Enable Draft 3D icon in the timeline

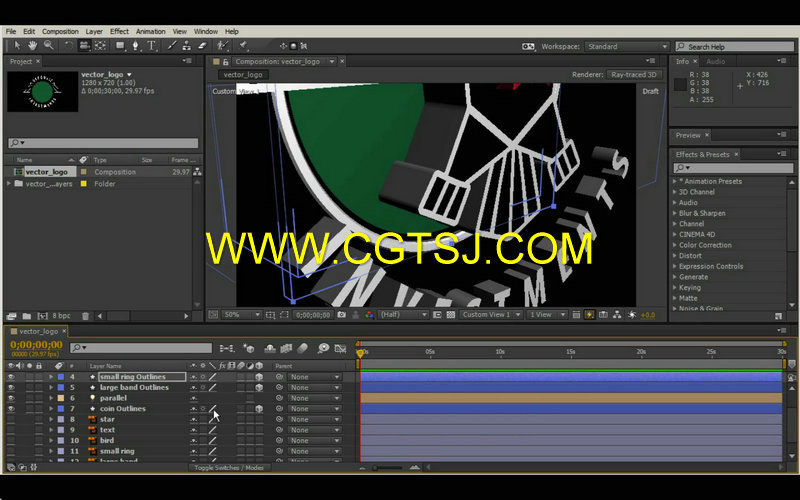248,348
